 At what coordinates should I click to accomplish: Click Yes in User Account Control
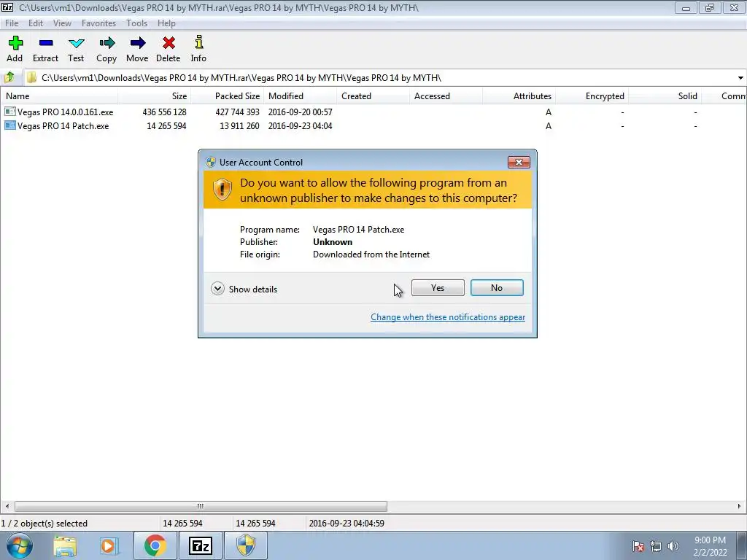[438, 287]
